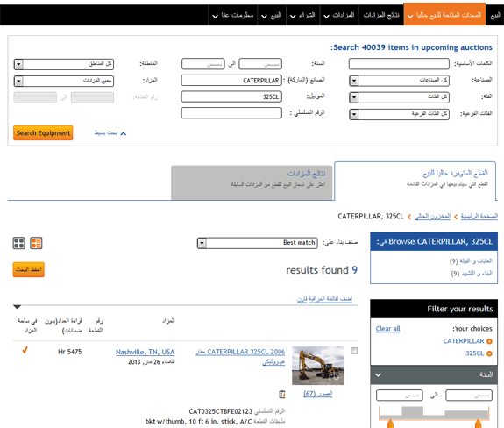Click the current inventory breadcrumb link

pos(432,216)
